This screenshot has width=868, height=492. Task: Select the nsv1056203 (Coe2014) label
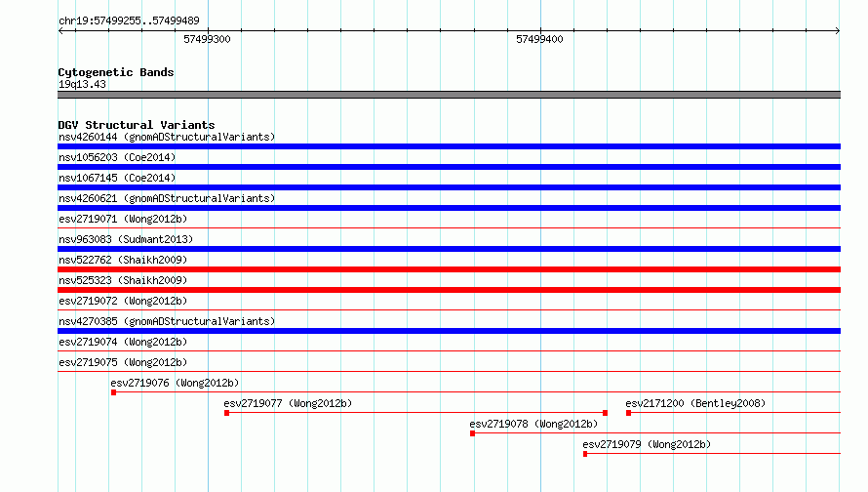pyautogui.click(x=117, y=157)
